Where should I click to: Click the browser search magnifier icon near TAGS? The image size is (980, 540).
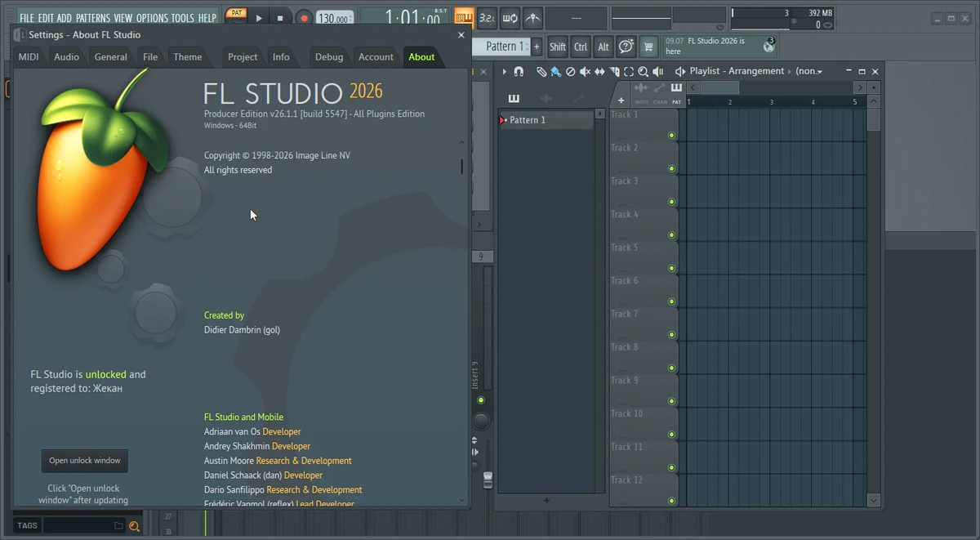[x=135, y=526]
